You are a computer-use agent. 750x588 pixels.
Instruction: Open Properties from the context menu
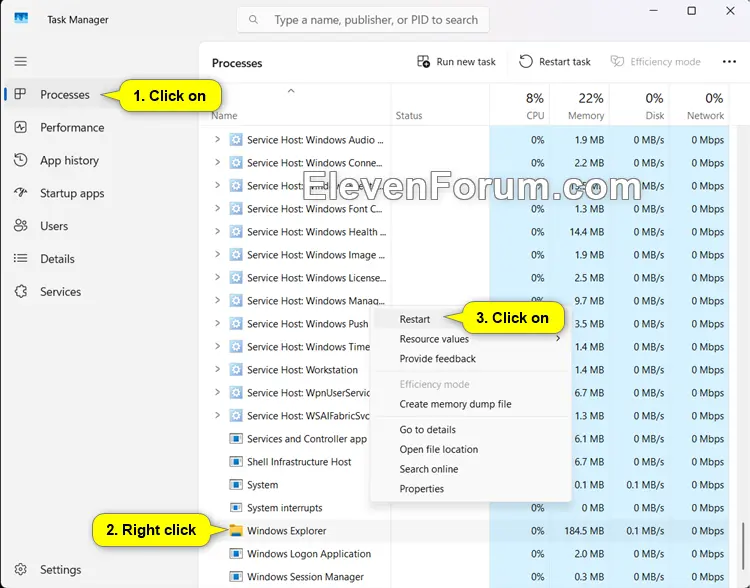tap(470, 488)
